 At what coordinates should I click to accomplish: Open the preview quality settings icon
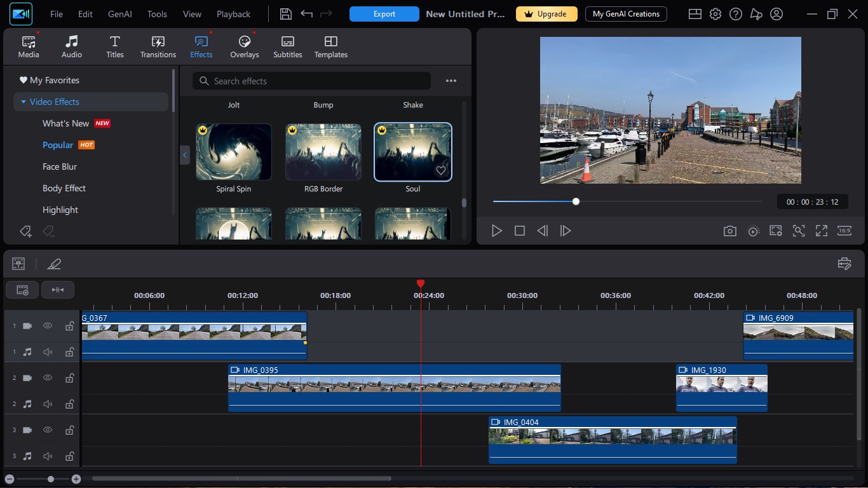(x=776, y=231)
